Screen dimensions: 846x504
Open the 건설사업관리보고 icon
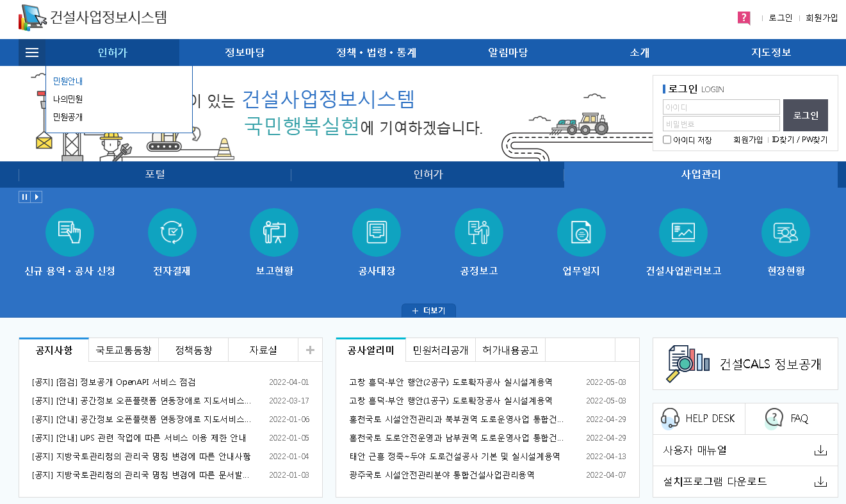tap(683, 232)
